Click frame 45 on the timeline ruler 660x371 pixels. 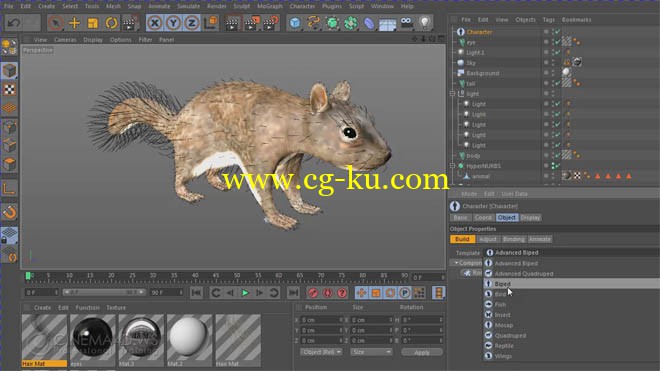pos(216,276)
